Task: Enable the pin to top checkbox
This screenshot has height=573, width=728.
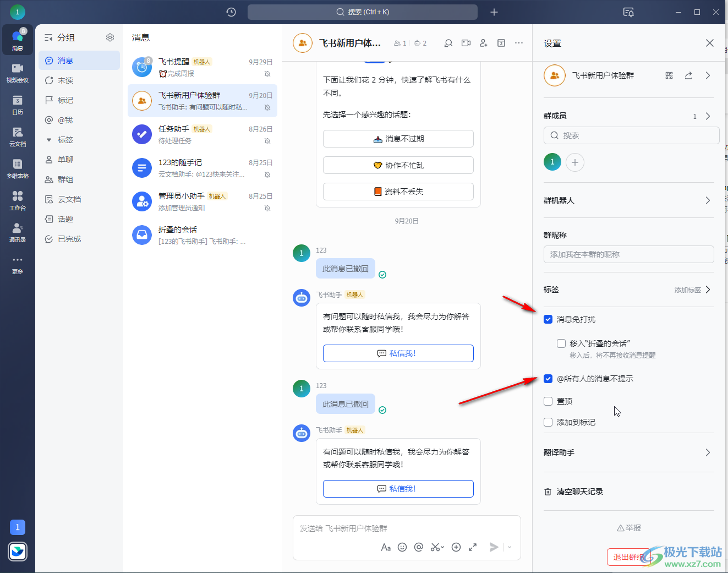Action: click(548, 401)
